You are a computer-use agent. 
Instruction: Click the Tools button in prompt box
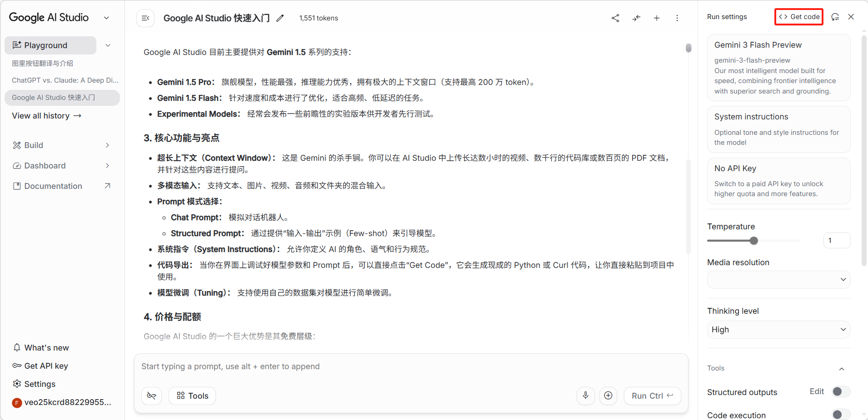tap(192, 395)
